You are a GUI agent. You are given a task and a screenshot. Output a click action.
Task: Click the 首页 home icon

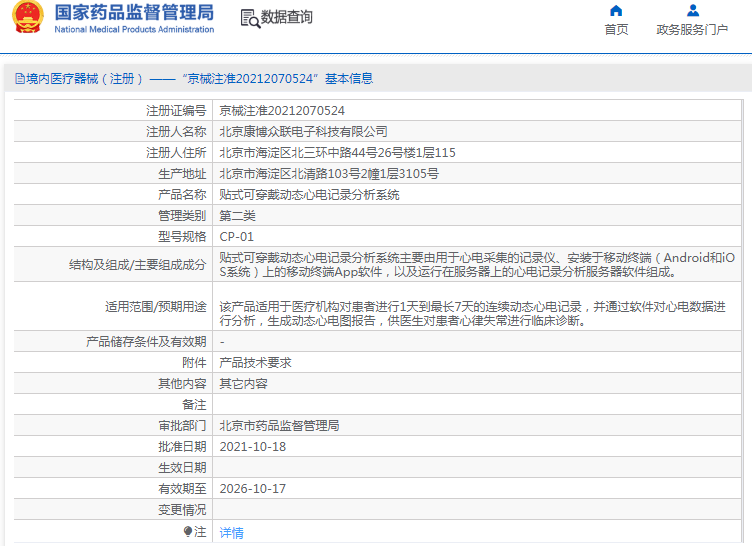pos(616,11)
